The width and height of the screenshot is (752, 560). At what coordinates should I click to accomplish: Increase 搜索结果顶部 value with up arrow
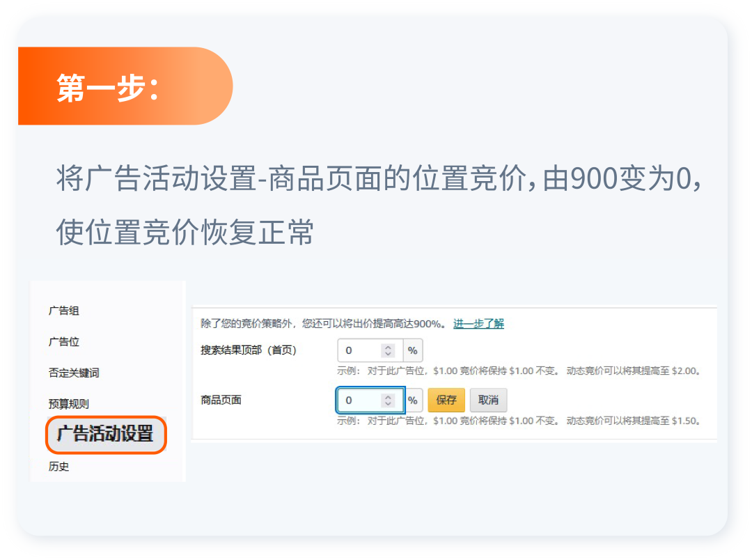(388, 347)
